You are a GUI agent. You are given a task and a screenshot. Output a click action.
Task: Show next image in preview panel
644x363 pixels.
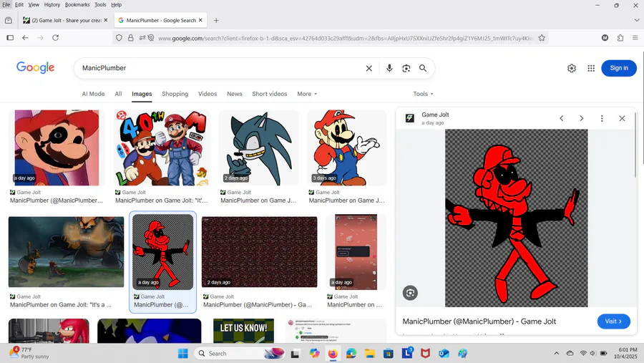pyautogui.click(x=582, y=118)
